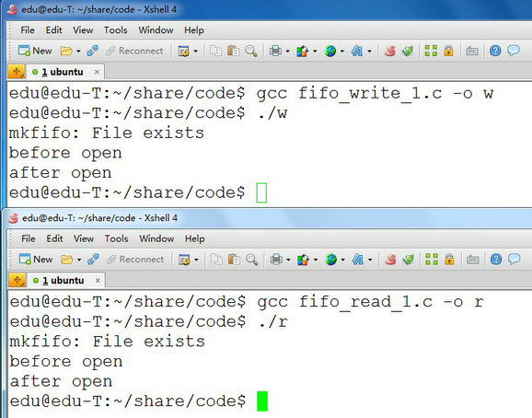Click the globe encoding icon in bottom window
This screenshot has height=418, width=532.
click(x=330, y=260)
